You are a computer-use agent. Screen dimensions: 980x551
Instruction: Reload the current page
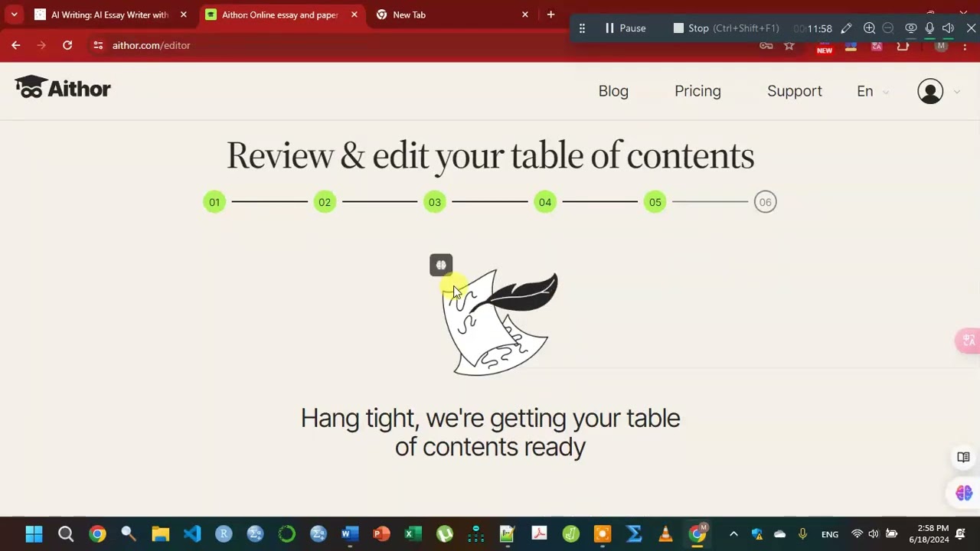[x=67, y=45]
